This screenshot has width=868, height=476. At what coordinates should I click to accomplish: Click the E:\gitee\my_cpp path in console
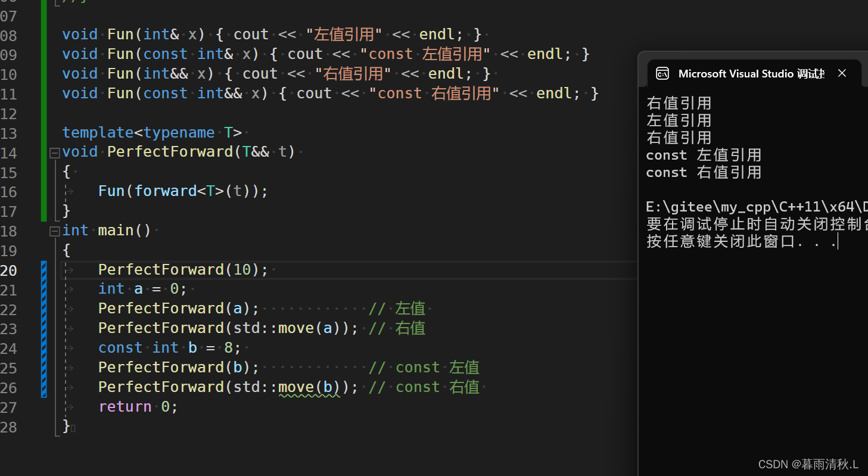coord(757,207)
